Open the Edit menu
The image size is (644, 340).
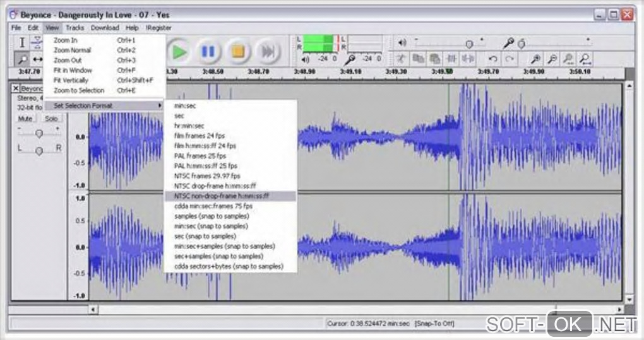click(33, 28)
